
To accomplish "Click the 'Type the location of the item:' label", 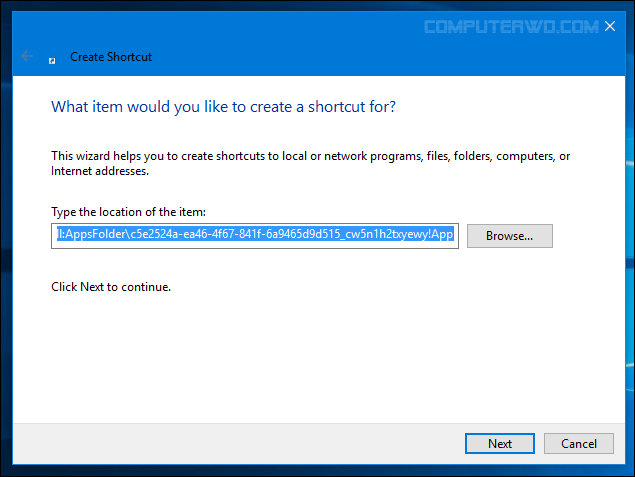I will tap(128, 212).
